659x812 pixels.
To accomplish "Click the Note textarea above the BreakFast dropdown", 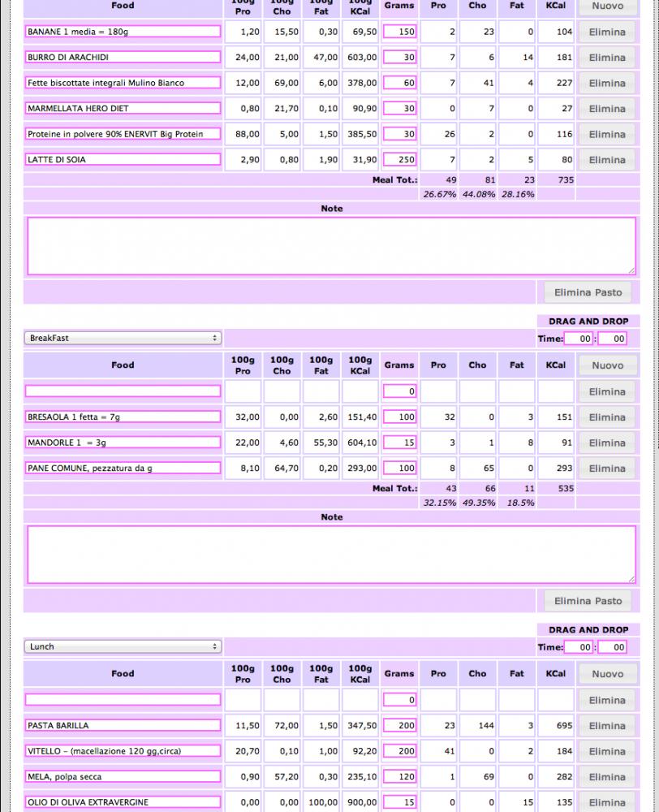I will [331, 246].
